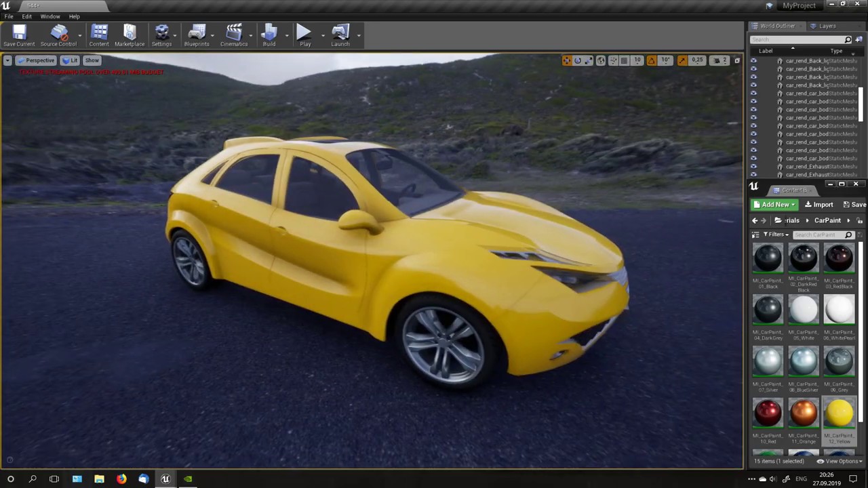Click Play to start the level

click(x=304, y=36)
